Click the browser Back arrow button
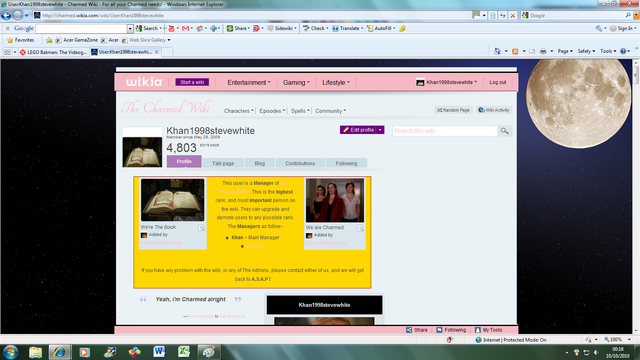The height and width of the screenshot is (360, 640). (6, 16)
